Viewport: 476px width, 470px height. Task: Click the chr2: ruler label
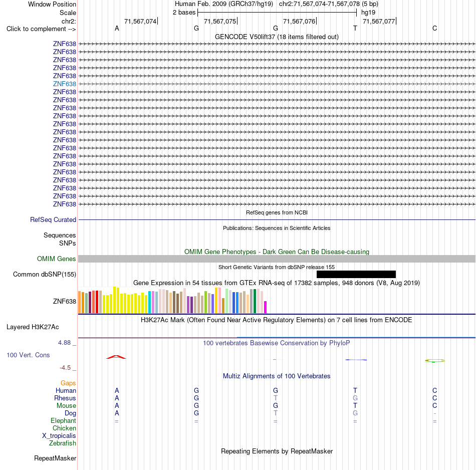[x=69, y=21]
